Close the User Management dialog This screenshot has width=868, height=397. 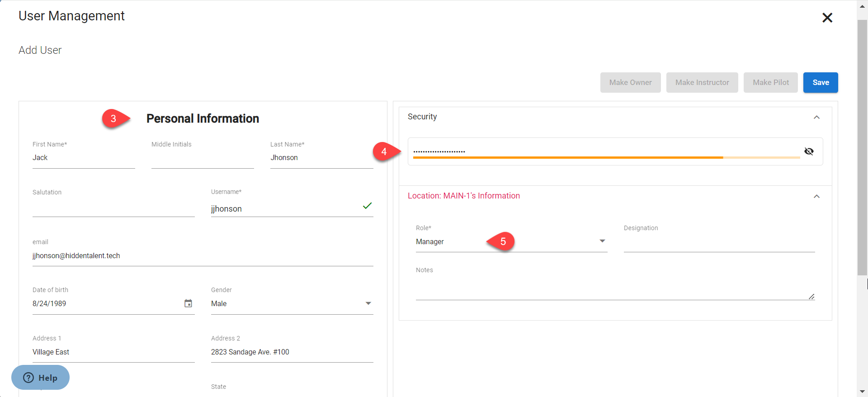827,18
